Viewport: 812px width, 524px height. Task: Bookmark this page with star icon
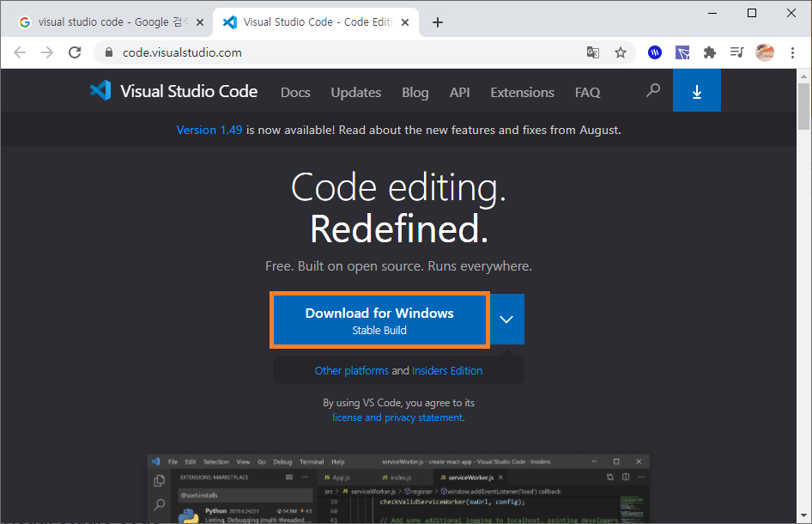(621, 52)
